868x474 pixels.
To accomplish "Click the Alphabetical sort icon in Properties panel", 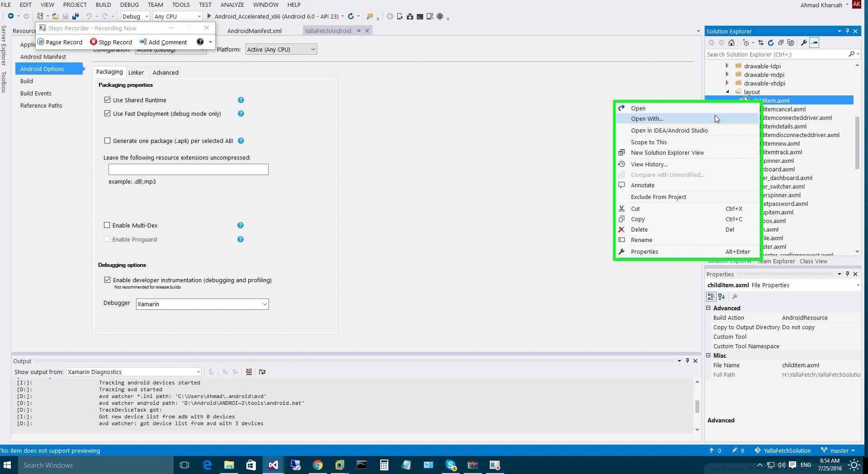I will [722, 297].
